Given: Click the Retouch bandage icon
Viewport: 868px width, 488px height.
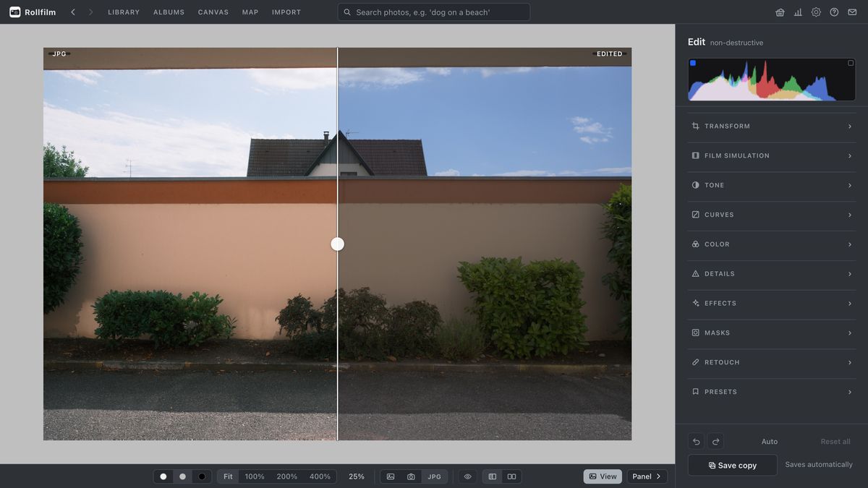Looking at the screenshot, I should pos(695,362).
